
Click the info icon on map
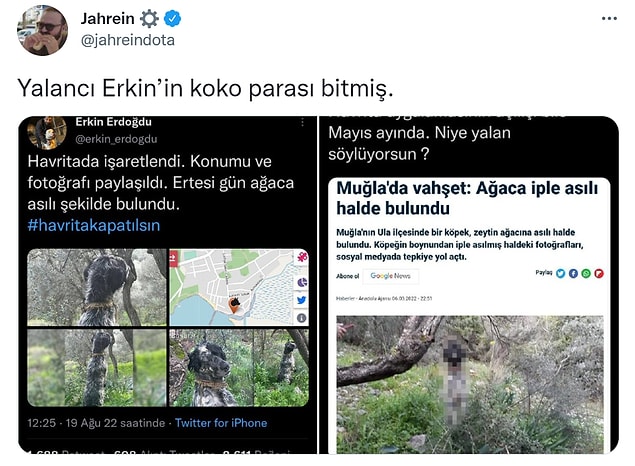pos(301,318)
